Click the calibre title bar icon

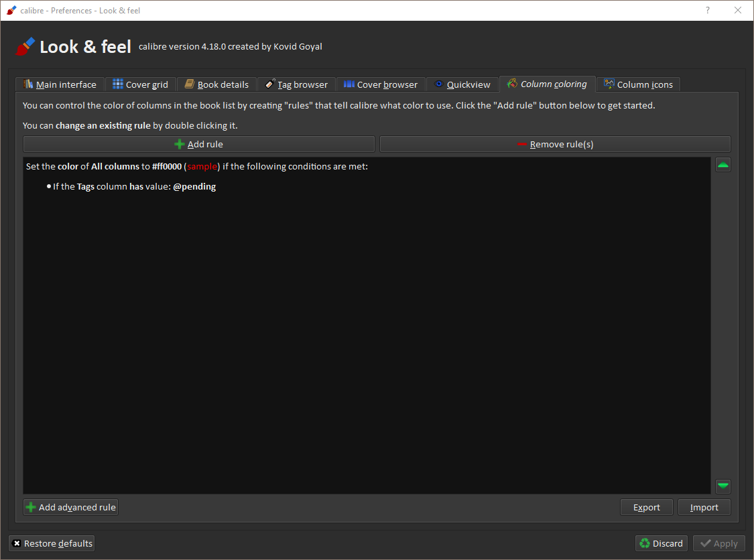click(11, 10)
